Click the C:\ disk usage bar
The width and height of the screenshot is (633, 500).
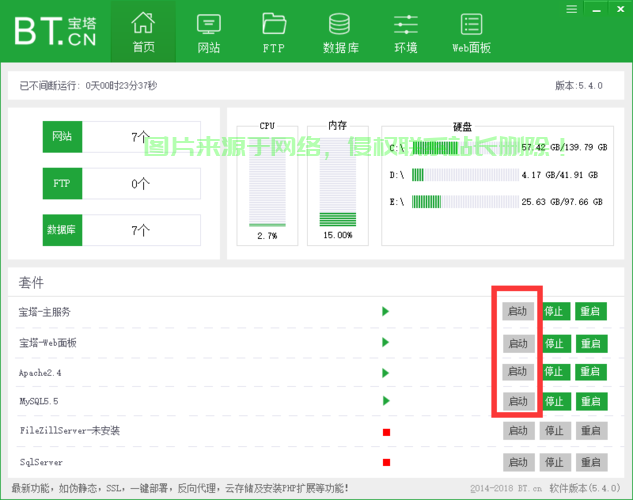[x=465, y=148]
